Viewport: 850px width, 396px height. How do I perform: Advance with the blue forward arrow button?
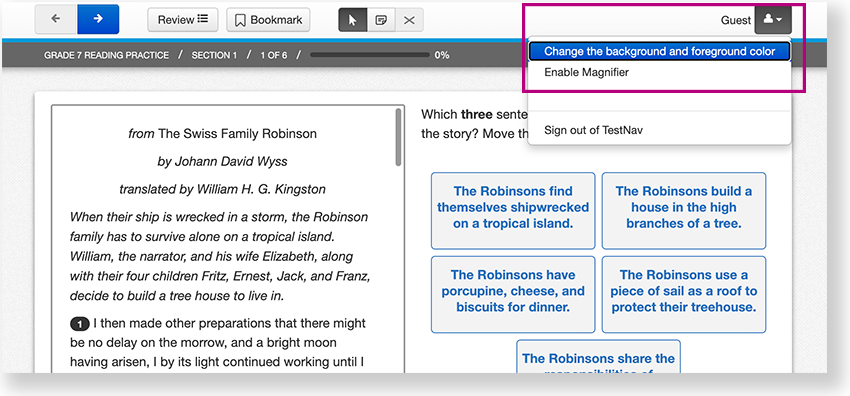(x=98, y=20)
